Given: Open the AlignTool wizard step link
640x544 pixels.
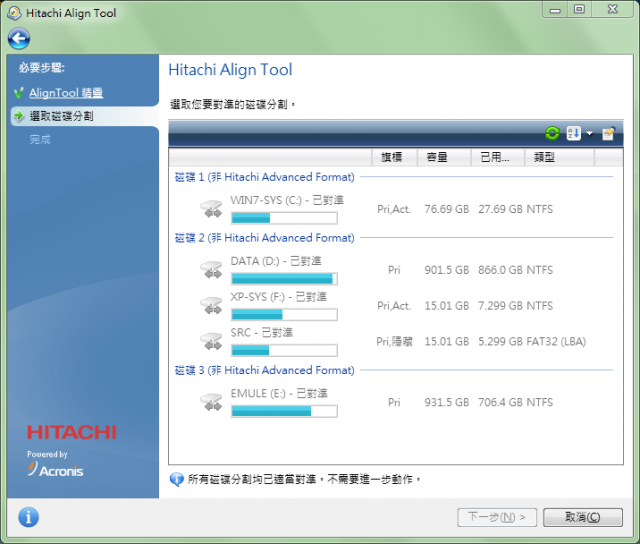Looking at the screenshot, I should [66, 93].
